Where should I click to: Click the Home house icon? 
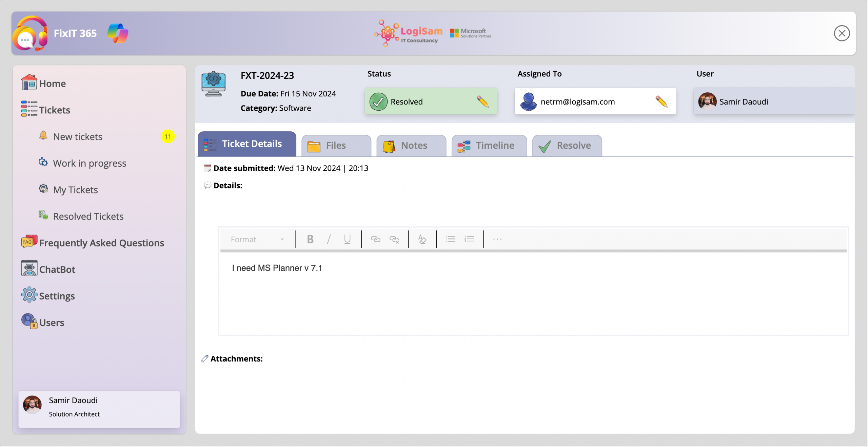pyautogui.click(x=29, y=82)
